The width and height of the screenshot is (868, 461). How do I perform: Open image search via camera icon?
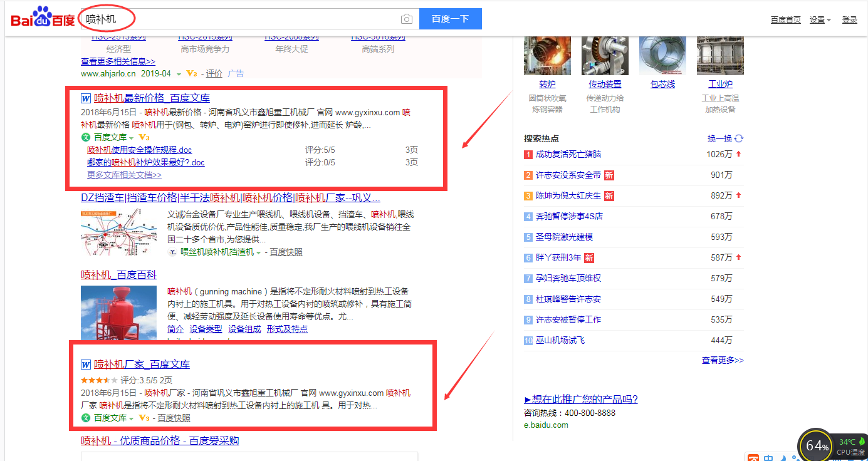pyautogui.click(x=407, y=19)
